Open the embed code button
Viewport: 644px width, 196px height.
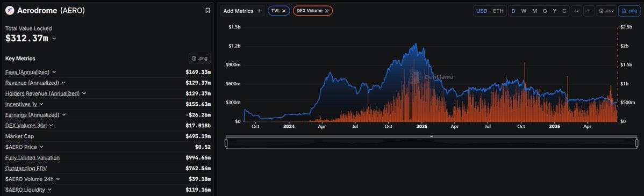tap(576, 11)
